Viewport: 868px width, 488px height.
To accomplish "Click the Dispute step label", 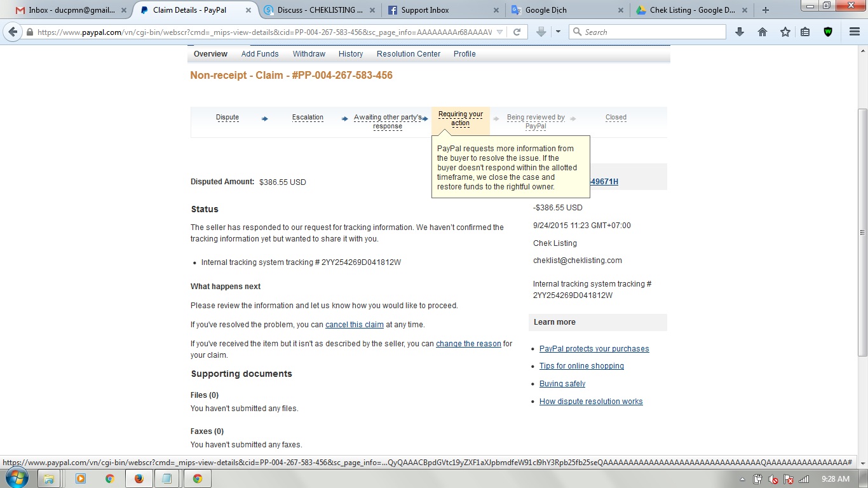I will tap(227, 118).
